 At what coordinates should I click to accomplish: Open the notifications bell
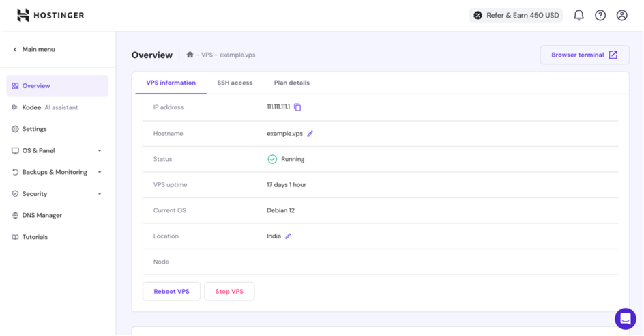coord(579,15)
